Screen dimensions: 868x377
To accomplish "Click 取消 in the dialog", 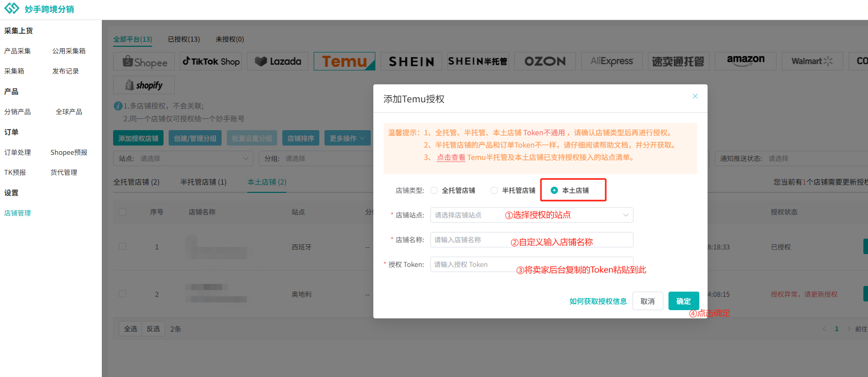I will coord(648,301).
